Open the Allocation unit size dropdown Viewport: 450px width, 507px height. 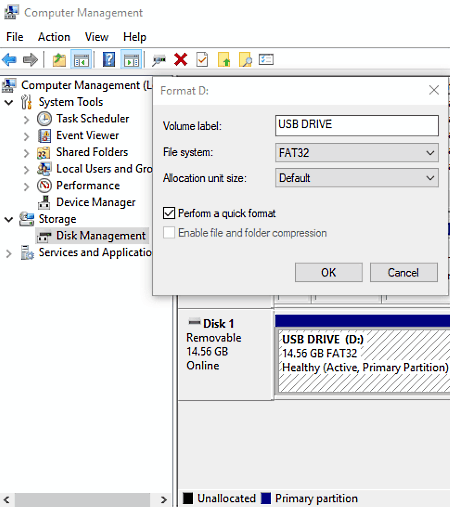357,178
